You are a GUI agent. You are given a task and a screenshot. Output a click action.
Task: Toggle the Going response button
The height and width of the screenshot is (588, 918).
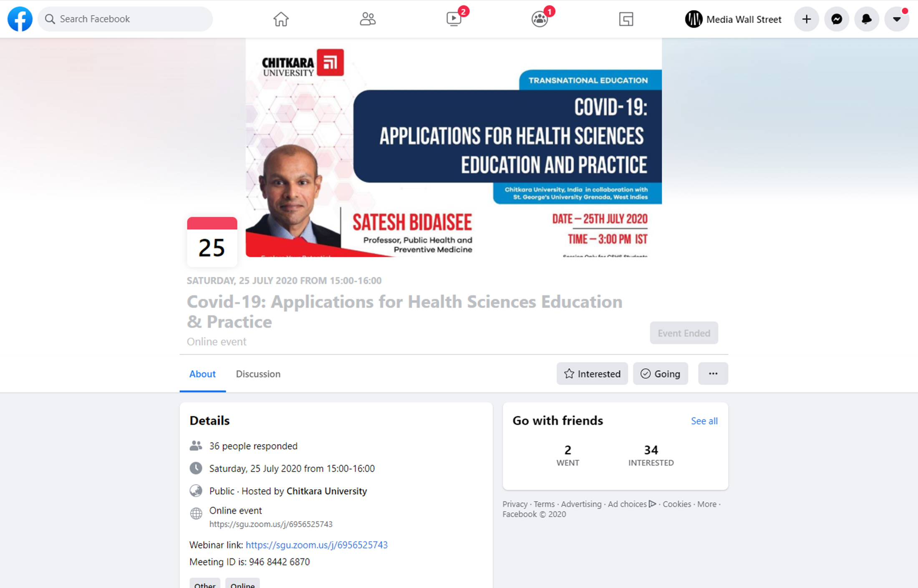[661, 374]
